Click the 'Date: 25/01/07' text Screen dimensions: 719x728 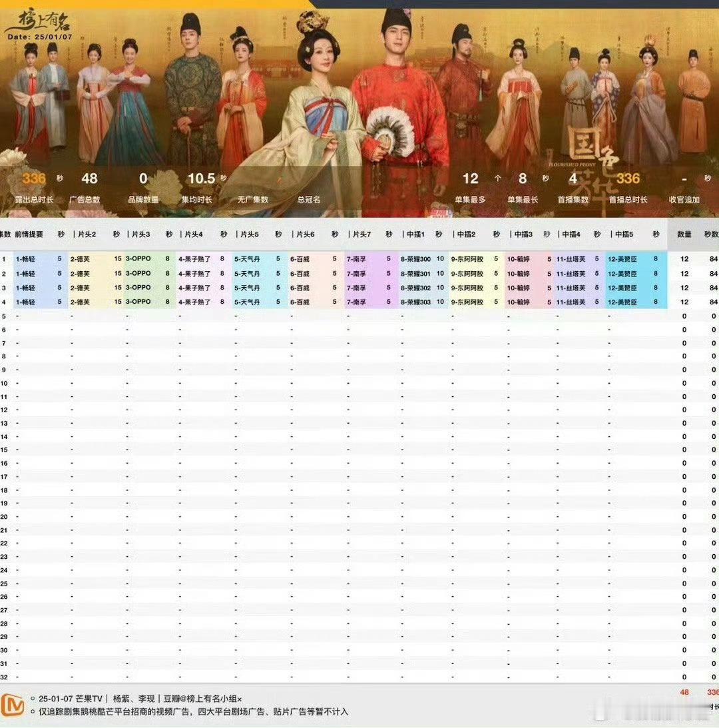click(40, 37)
